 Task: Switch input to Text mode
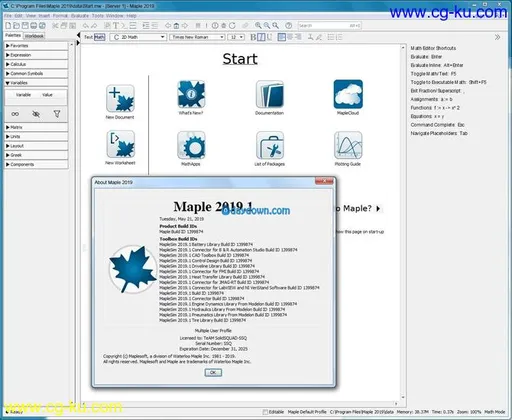point(88,37)
